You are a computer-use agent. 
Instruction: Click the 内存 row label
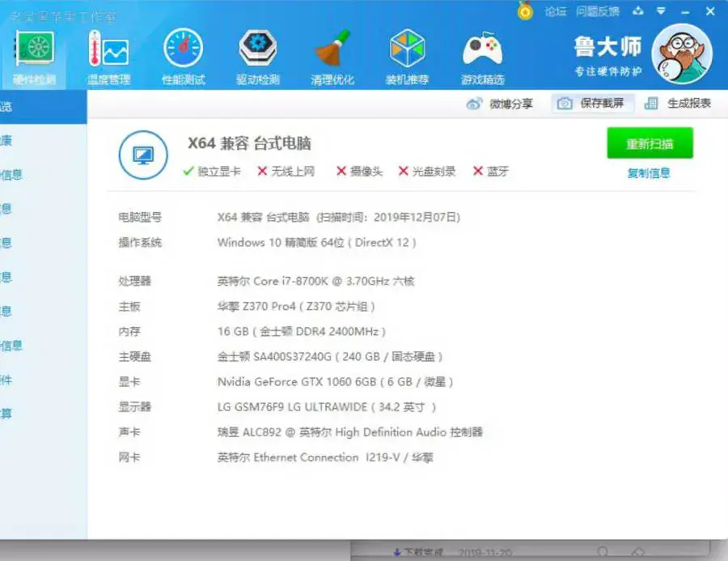point(129,331)
